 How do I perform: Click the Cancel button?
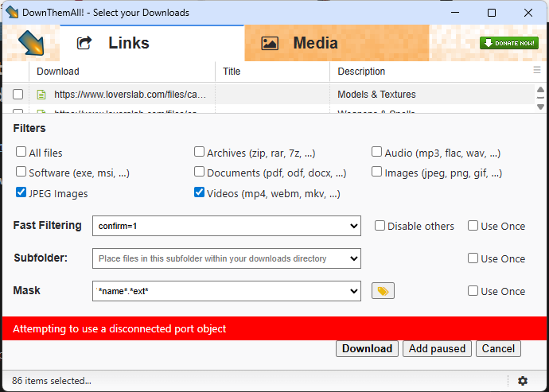498,348
